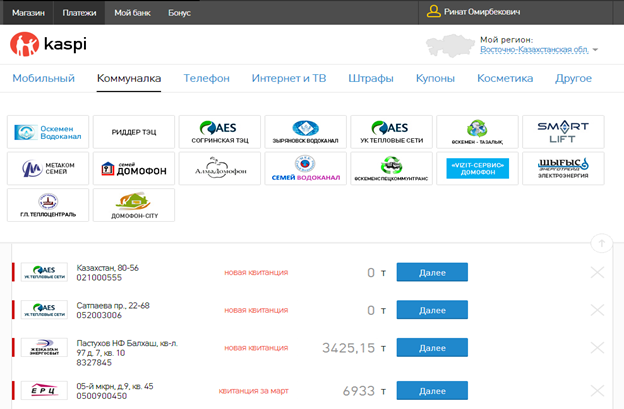Viewport: 624px width, 409px height.
Task: Switch to the Телефон tab
Action: pos(207,78)
